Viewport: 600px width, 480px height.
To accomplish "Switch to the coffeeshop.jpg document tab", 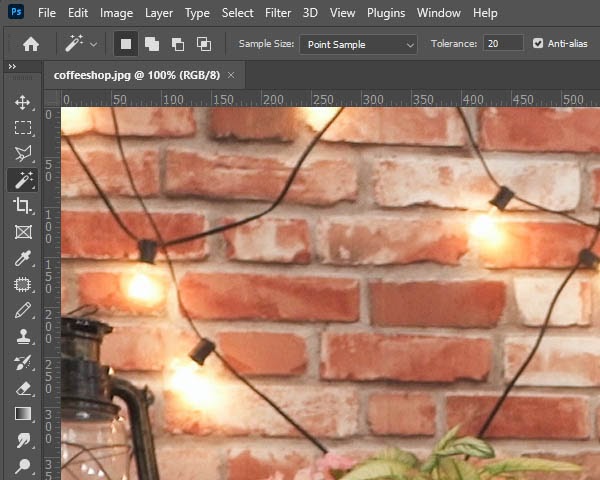I will (137, 75).
